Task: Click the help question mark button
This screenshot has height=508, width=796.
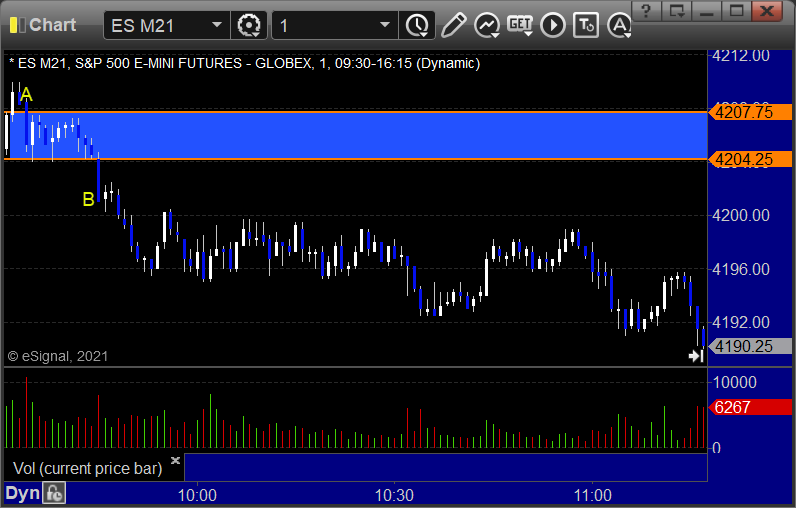Action: click(x=646, y=11)
